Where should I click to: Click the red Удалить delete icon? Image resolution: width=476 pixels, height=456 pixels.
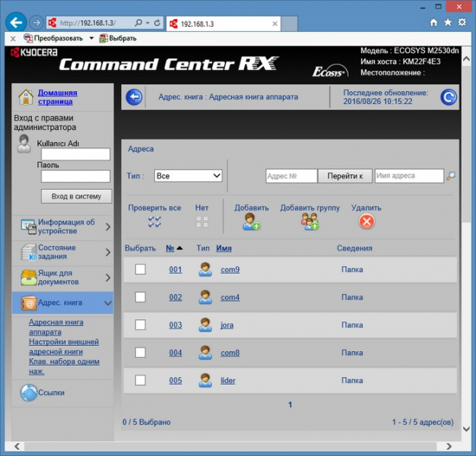point(367,221)
